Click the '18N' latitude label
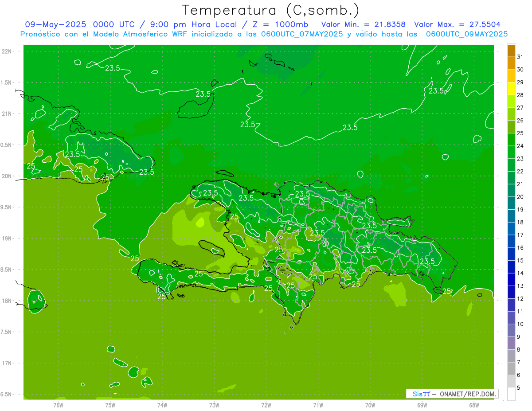Viewport: 532px width, 411px height. click(7, 301)
